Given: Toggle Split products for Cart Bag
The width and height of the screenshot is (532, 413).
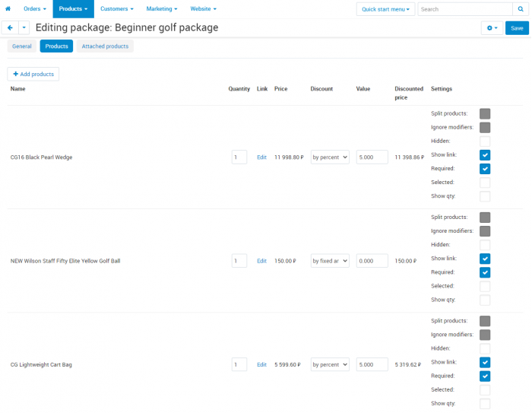Looking at the screenshot, I should click(485, 321).
